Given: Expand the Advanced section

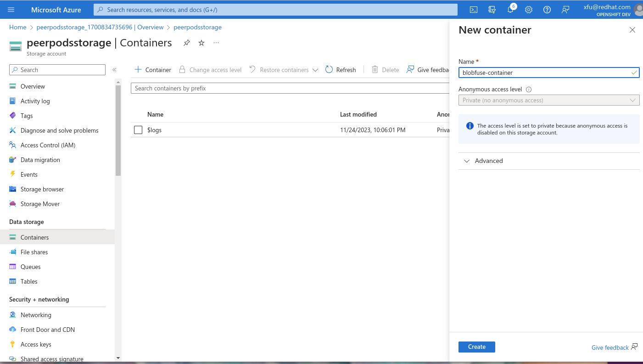Looking at the screenshot, I should click(x=489, y=161).
